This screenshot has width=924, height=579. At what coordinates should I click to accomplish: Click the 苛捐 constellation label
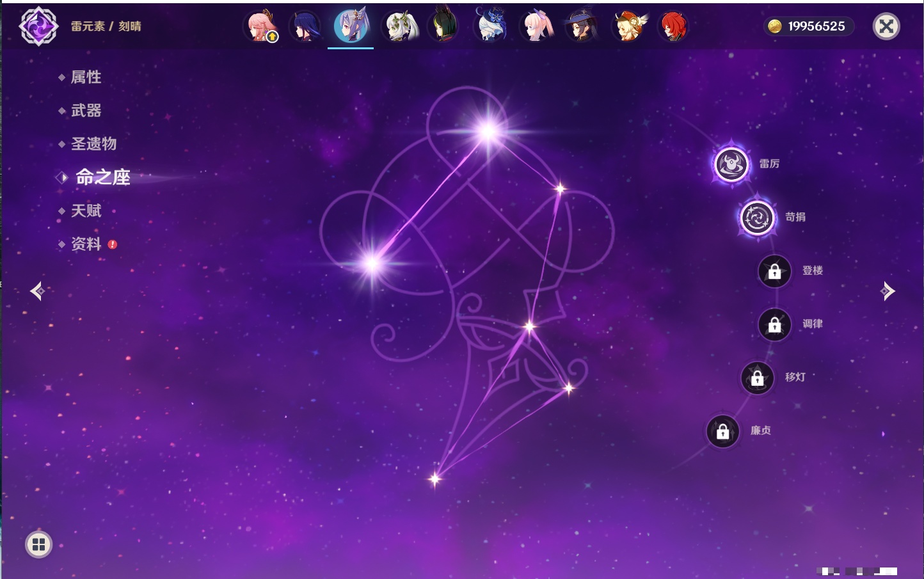point(795,217)
